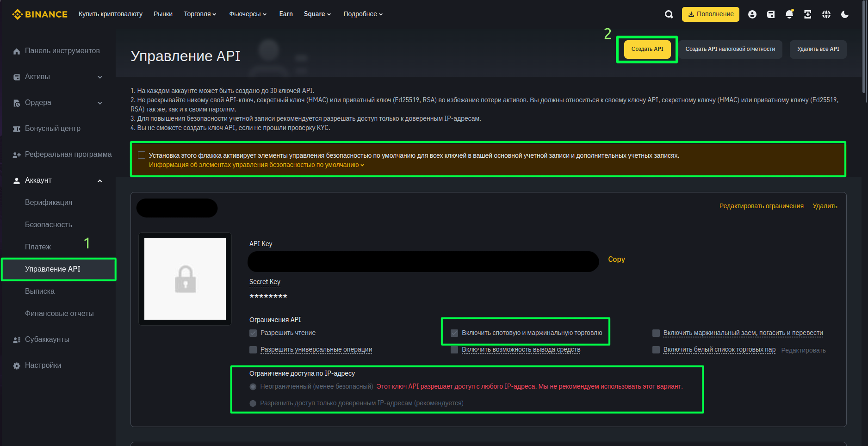Click the Secret Key label
Image resolution: width=868 pixels, height=446 pixels.
(x=265, y=282)
